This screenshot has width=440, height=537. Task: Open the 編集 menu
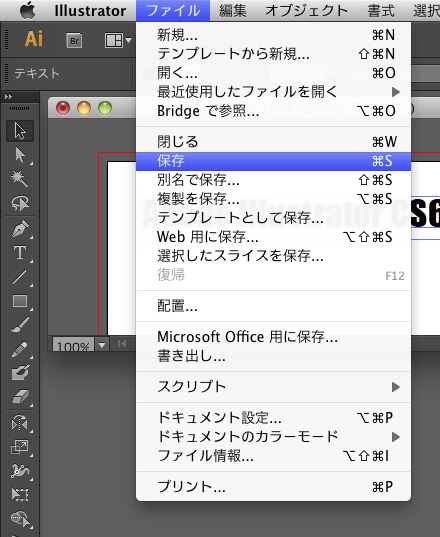[233, 11]
